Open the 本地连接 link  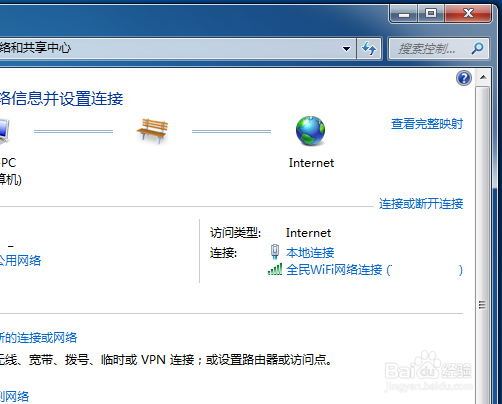[x=310, y=253]
